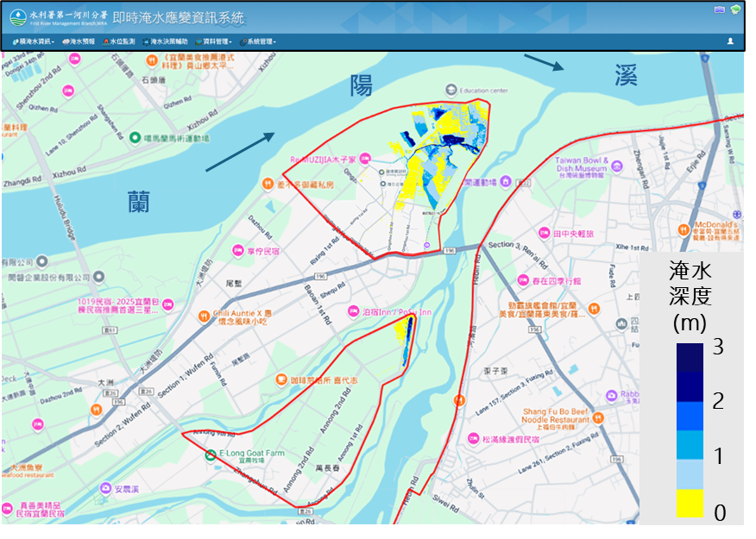
Task: Expand the 積淹水資訊 dropdown menu
Action: 35,41
